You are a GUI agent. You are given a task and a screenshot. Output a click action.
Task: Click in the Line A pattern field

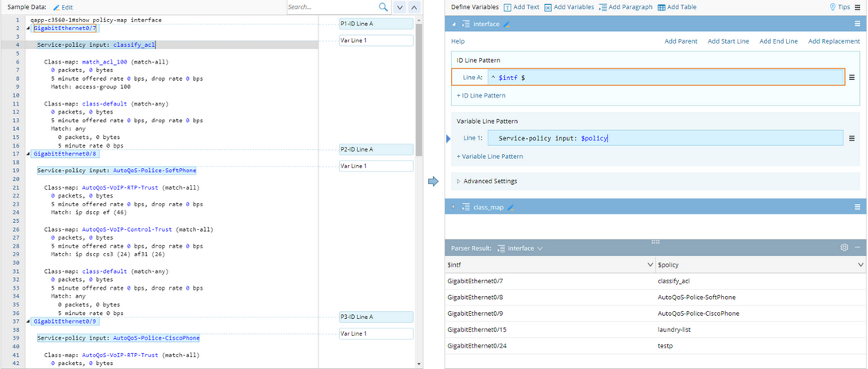[x=665, y=78]
